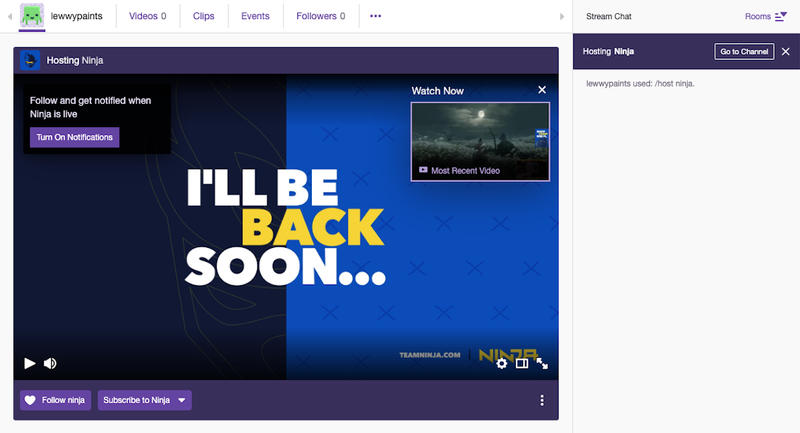Click the Stream Chat header label

[x=609, y=16]
